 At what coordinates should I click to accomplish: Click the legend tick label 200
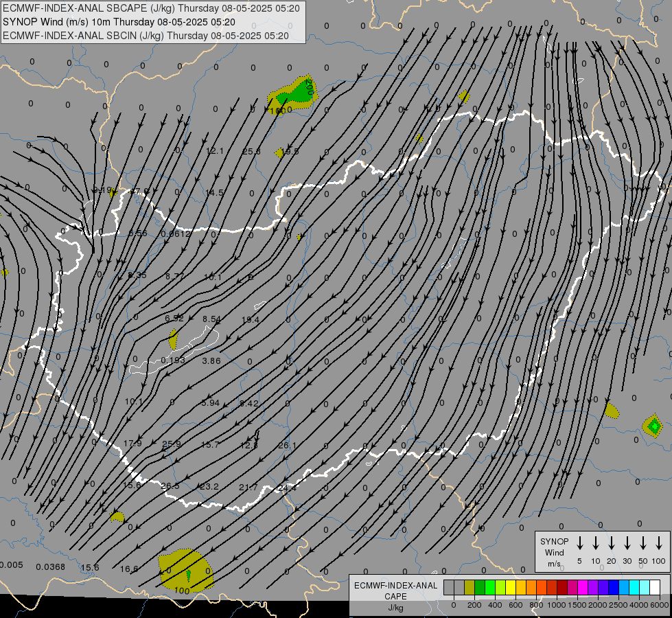pos(474,605)
